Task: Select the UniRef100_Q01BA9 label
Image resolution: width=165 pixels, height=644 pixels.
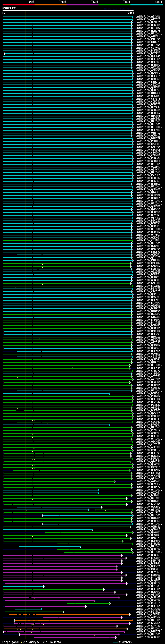Action: 148,586
